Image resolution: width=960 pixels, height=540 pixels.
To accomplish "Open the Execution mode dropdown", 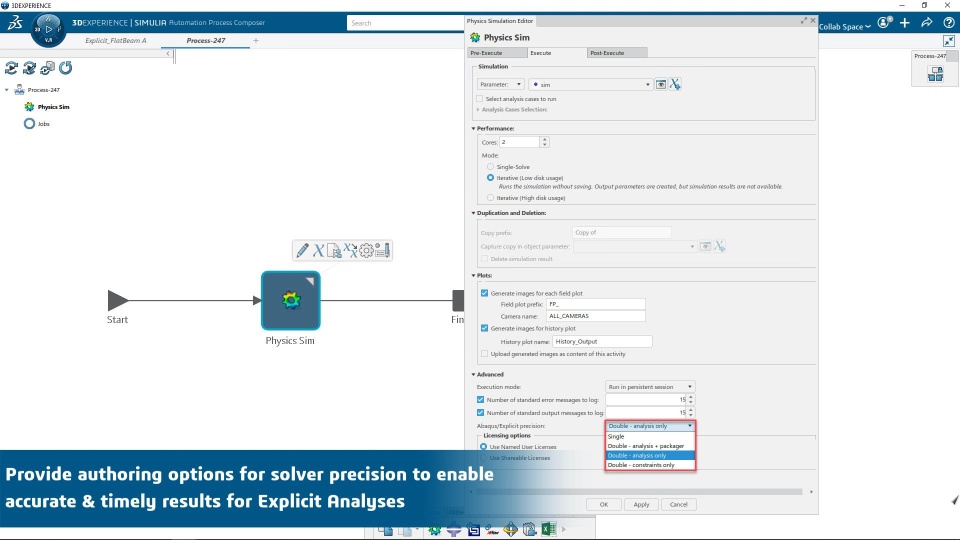I will (650, 387).
